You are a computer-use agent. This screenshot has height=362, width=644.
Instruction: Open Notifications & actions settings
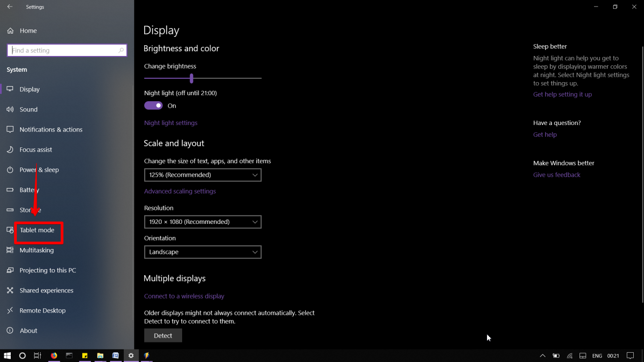(x=51, y=129)
